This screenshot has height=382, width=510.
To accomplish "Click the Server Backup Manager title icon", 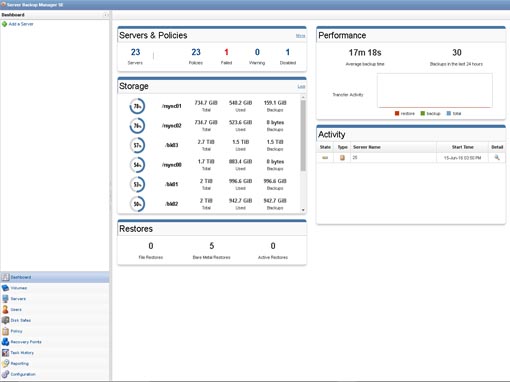I will [x=3, y=5].
